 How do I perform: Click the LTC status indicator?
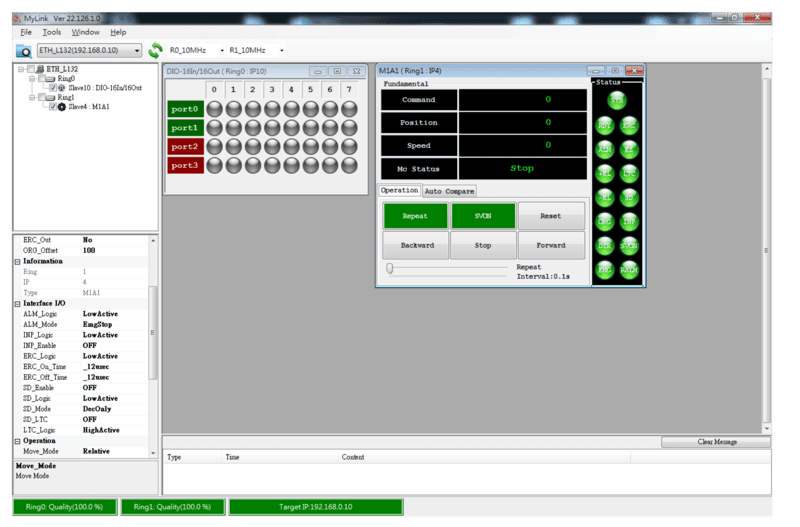[x=629, y=173]
